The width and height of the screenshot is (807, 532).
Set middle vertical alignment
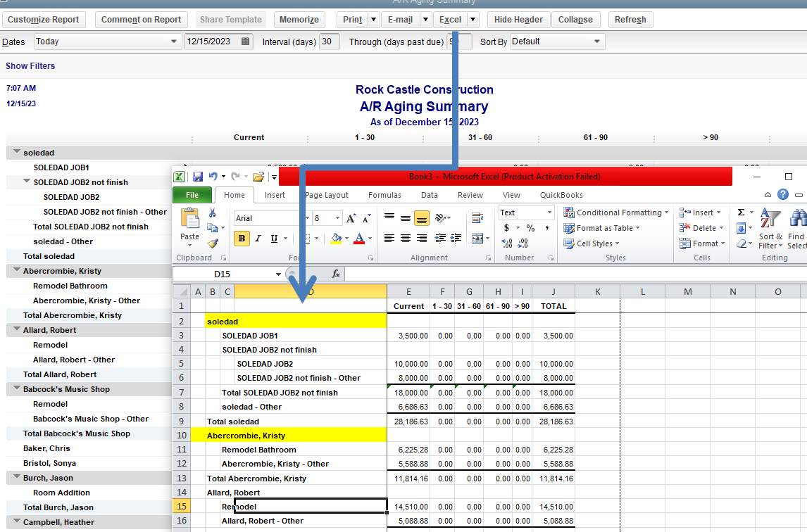pyautogui.click(x=406, y=217)
